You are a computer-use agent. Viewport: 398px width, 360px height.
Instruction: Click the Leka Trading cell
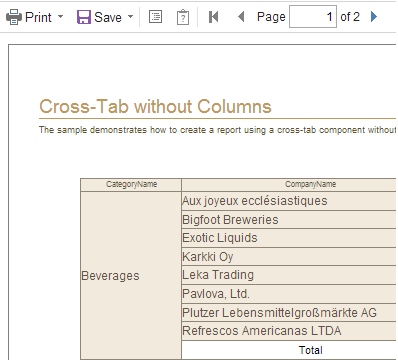point(289,275)
